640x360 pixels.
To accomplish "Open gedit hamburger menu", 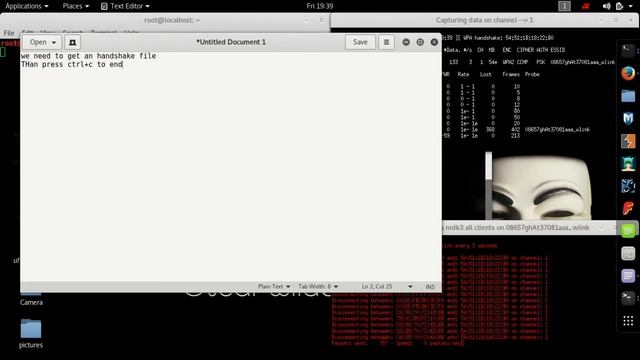I will pos(386,42).
